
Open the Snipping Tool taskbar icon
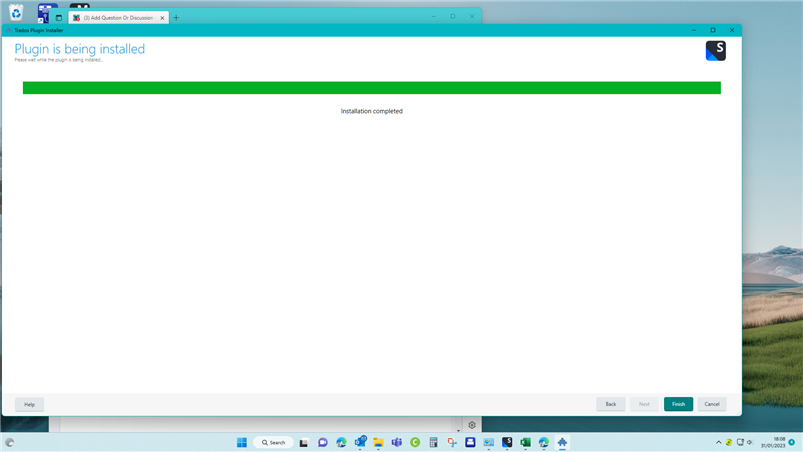[452, 442]
